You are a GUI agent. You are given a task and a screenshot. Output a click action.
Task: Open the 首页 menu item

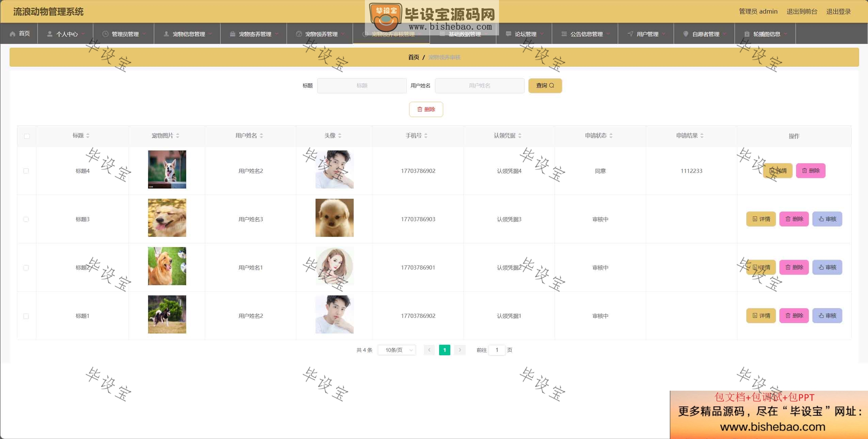[x=19, y=34]
